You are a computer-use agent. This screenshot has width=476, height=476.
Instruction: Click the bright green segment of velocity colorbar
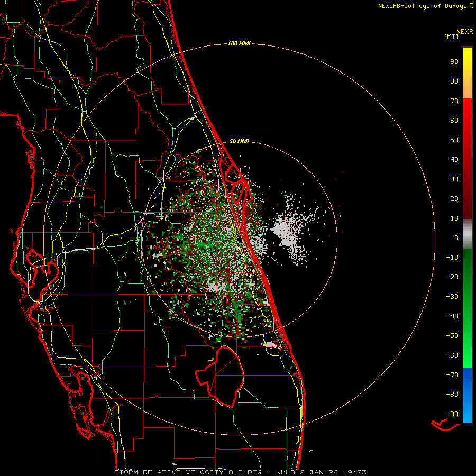tap(467, 308)
